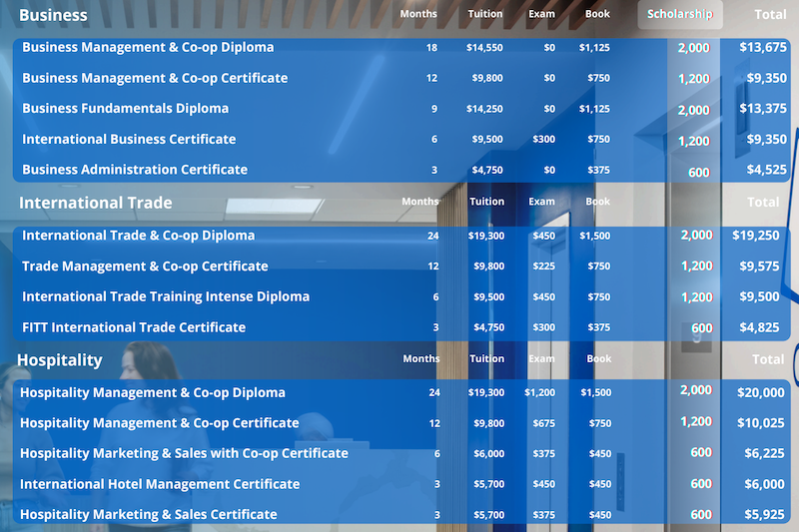The image size is (799, 532).
Task: Click the Book column header in Business section
Action: click(x=597, y=14)
